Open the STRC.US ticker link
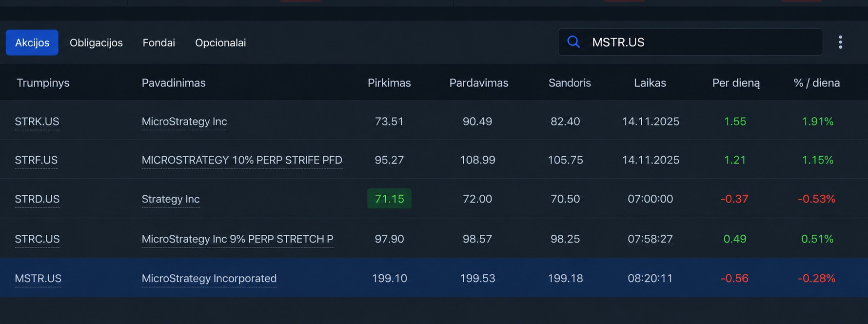 37,239
